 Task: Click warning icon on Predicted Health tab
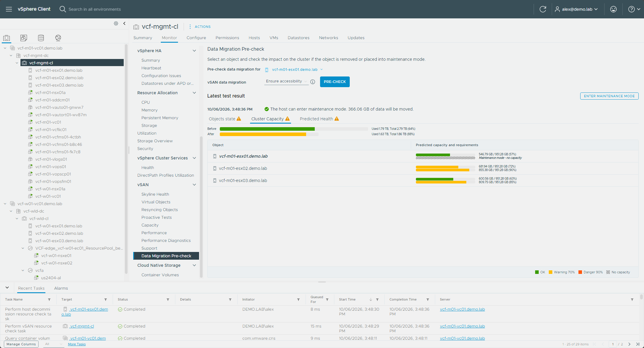(x=337, y=119)
